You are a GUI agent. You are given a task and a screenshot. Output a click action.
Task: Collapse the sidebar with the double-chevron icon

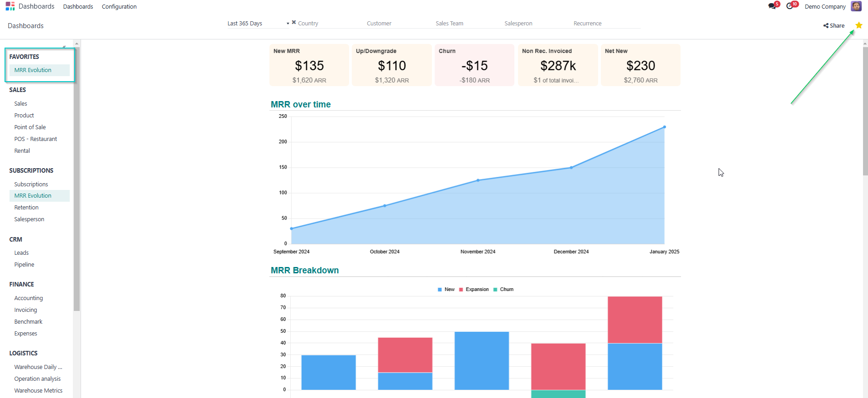[x=64, y=47]
